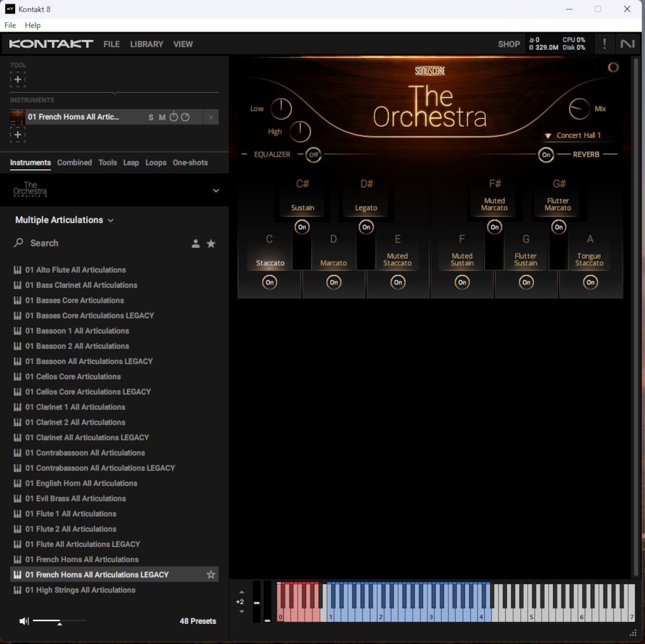The width and height of the screenshot is (645, 644).
Task: Click the Low EQ knob
Action: (281, 109)
